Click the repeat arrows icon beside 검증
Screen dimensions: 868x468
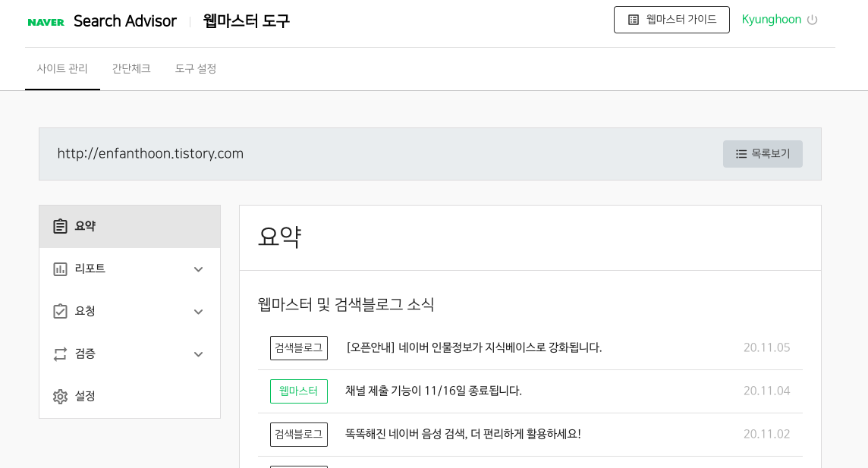pyautogui.click(x=60, y=354)
